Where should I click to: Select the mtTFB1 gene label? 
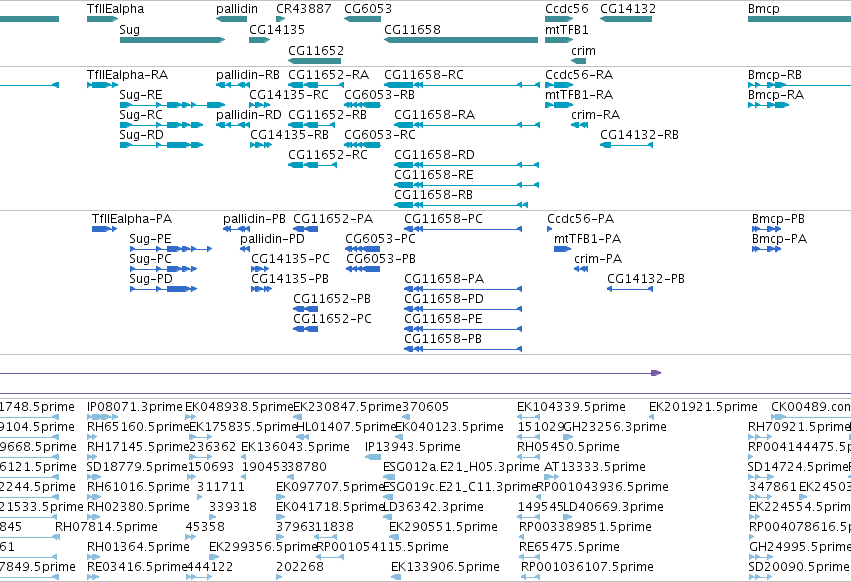[x=567, y=30]
